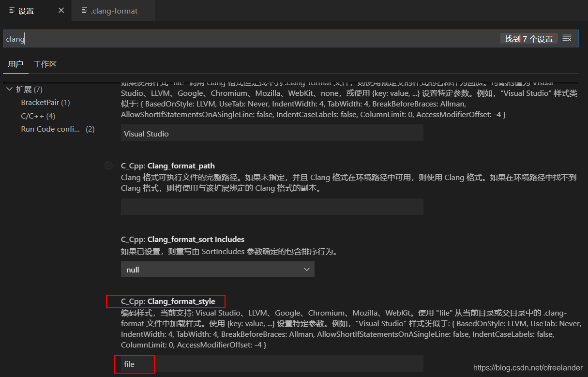
Task: Select the 用户 settings scope tab
Action: (15, 64)
